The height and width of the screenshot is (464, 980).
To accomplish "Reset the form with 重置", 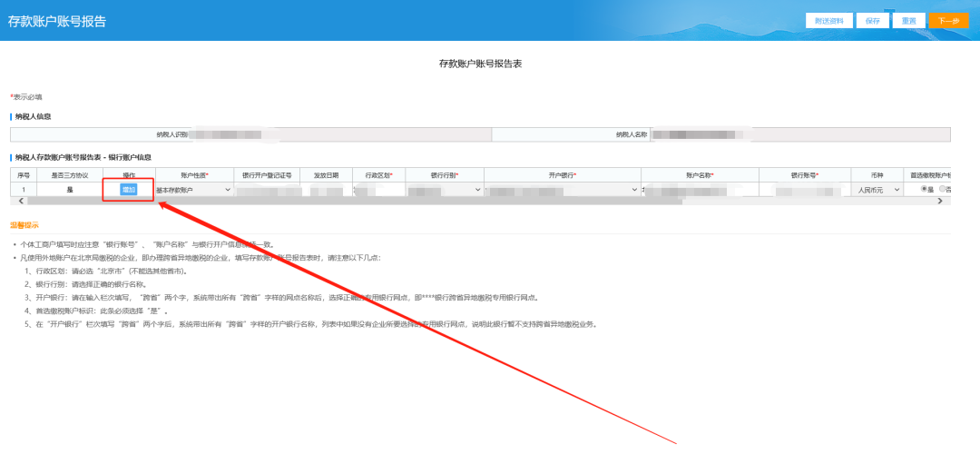I will tap(909, 20).
